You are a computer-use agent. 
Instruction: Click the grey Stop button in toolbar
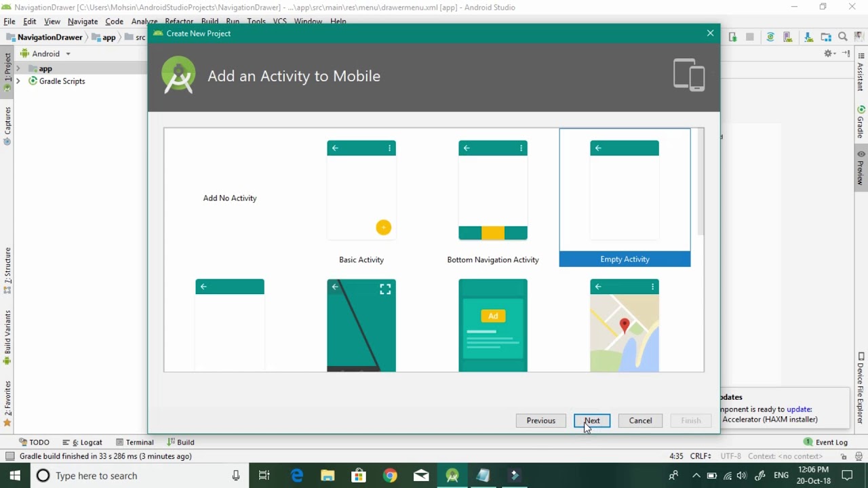pyautogui.click(x=750, y=37)
